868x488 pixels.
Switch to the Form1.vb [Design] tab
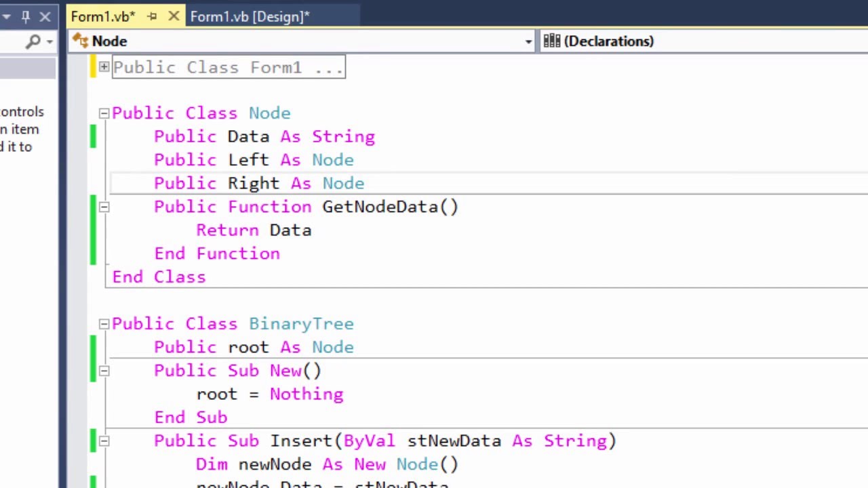pos(250,16)
